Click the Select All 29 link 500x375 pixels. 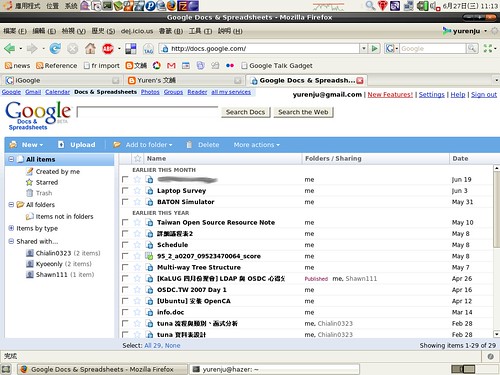coord(153,346)
